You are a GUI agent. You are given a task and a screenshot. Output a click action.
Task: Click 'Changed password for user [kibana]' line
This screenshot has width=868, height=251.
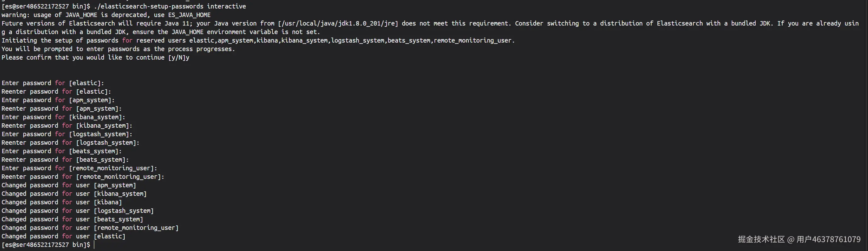[62, 202]
